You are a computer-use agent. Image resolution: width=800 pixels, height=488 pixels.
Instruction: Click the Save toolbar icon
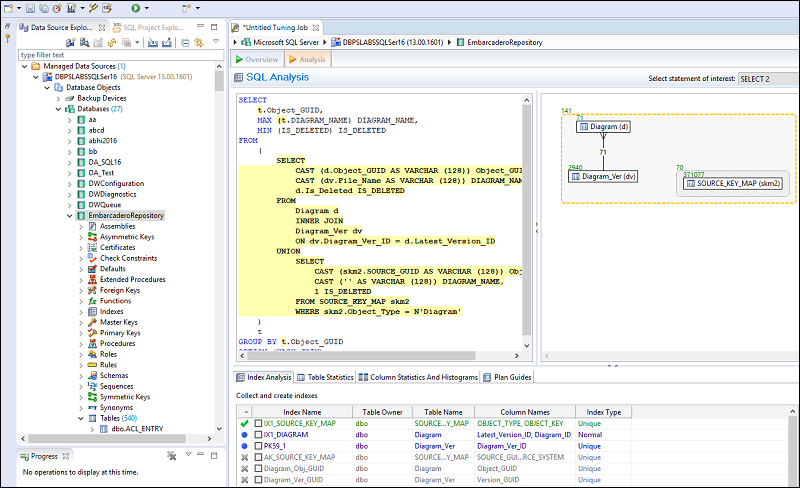(31, 8)
